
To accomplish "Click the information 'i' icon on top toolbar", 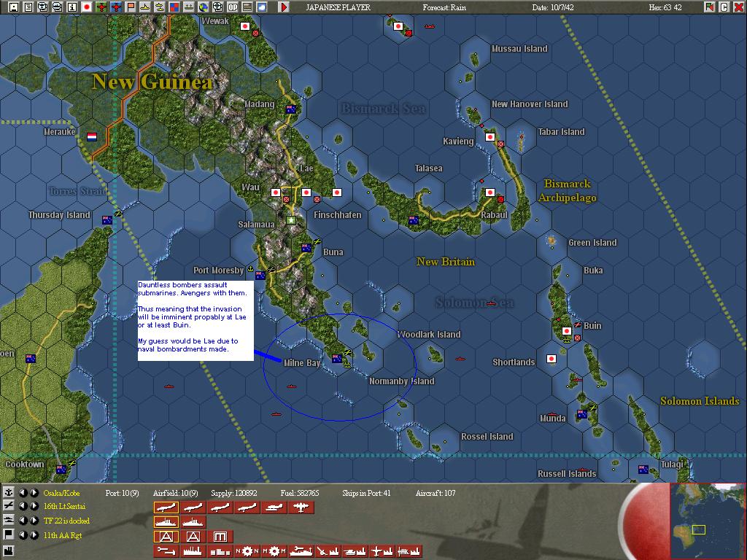I will [x=71, y=7].
